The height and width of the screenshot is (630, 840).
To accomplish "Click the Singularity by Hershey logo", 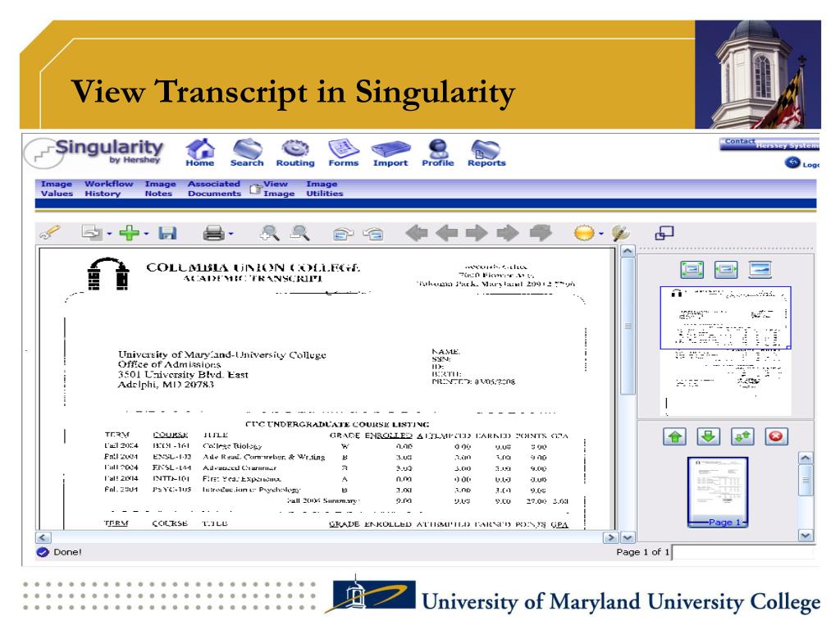I will 94,153.
